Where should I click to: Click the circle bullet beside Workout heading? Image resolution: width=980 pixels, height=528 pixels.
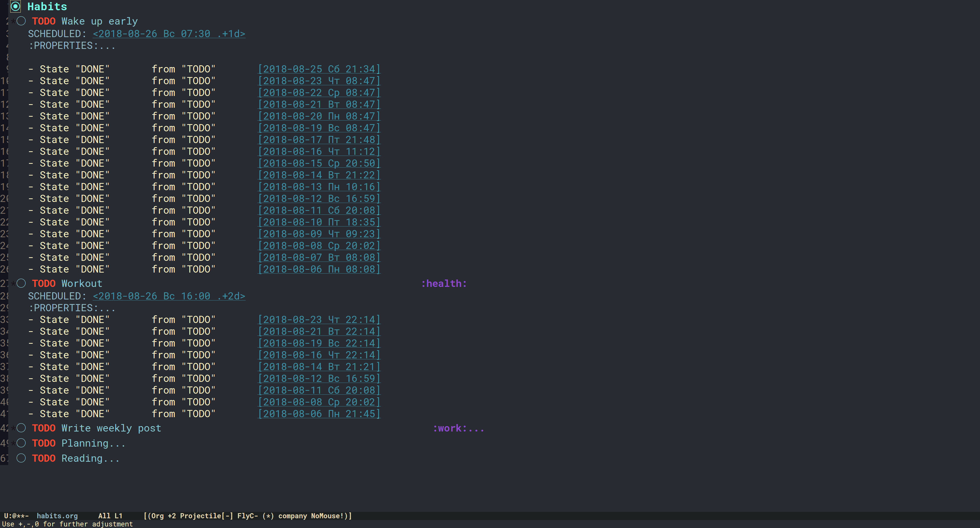click(x=21, y=283)
